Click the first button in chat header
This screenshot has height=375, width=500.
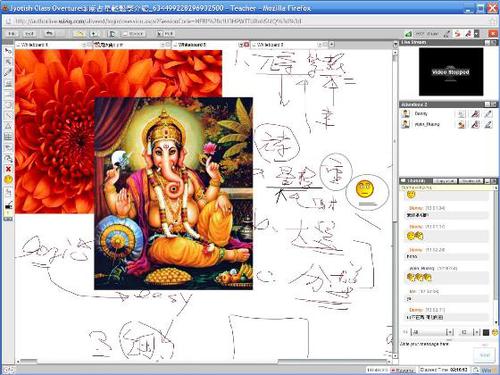click(444, 181)
